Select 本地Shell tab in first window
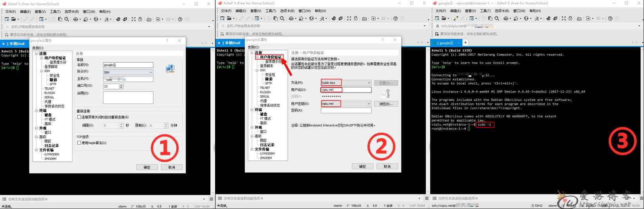The image size is (644, 209). (x=14, y=44)
